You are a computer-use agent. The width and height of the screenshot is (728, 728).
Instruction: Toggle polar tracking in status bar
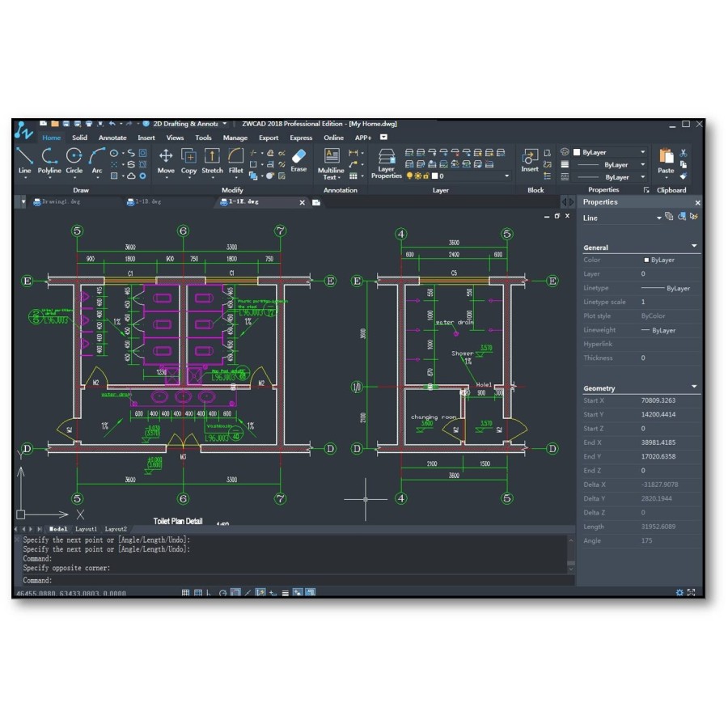[x=222, y=592]
